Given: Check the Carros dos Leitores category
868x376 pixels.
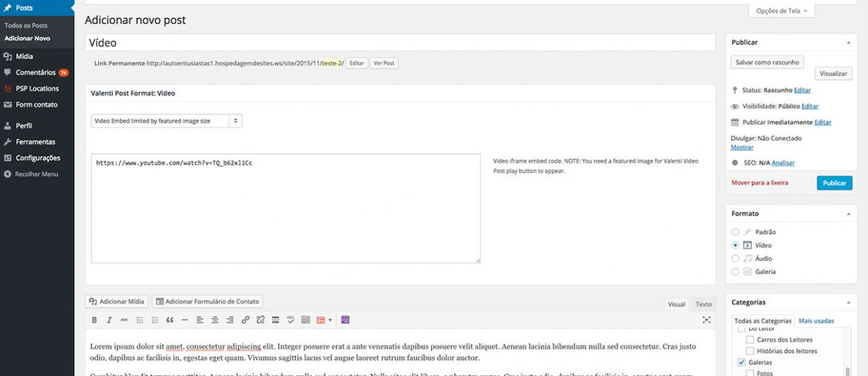Looking at the screenshot, I should click(750, 340).
